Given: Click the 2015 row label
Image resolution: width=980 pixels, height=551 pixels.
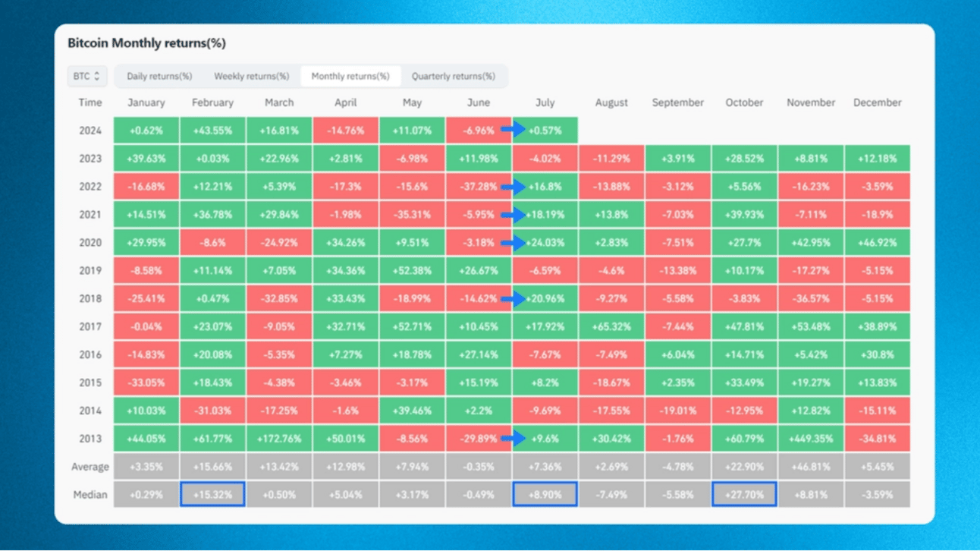Looking at the screenshot, I should pos(90,383).
